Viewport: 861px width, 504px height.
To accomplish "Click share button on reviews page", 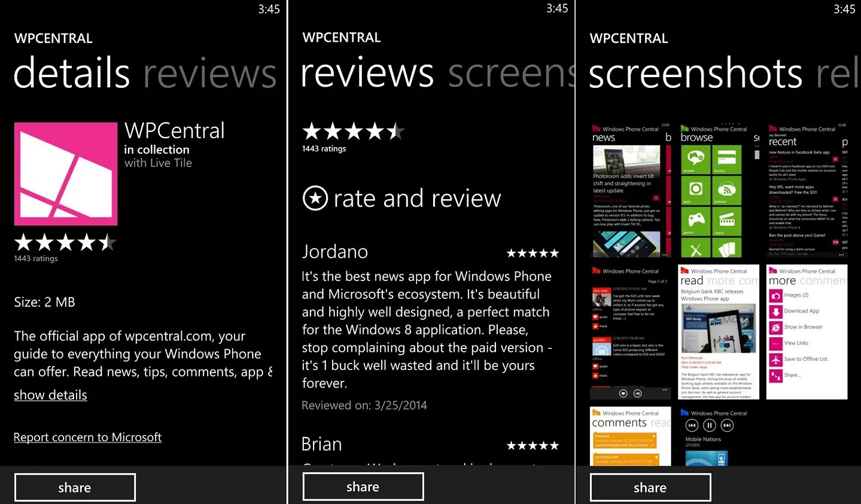I will pos(363,487).
